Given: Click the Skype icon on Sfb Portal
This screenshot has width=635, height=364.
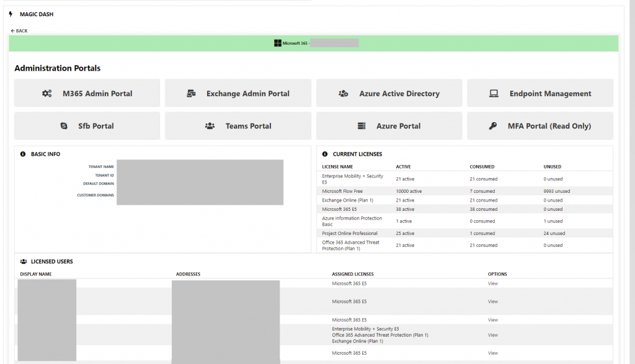Looking at the screenshot, I should [x=64, y=126].
